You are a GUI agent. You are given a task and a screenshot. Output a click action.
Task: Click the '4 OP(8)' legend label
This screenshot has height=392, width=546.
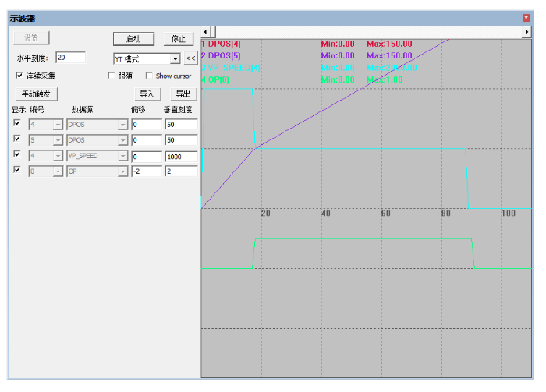click(215, 79)
